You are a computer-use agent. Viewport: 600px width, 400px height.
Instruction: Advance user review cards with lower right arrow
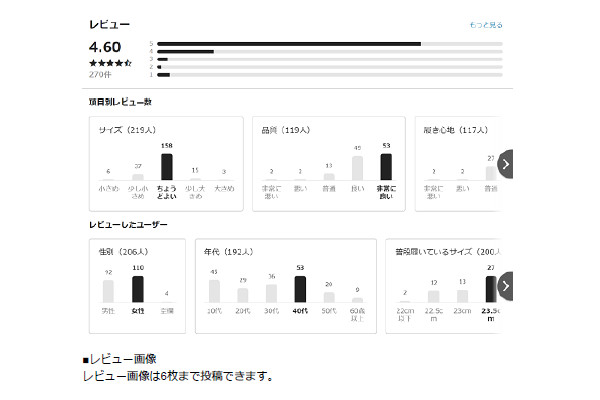pyautogui.click(x=506, y=286)
